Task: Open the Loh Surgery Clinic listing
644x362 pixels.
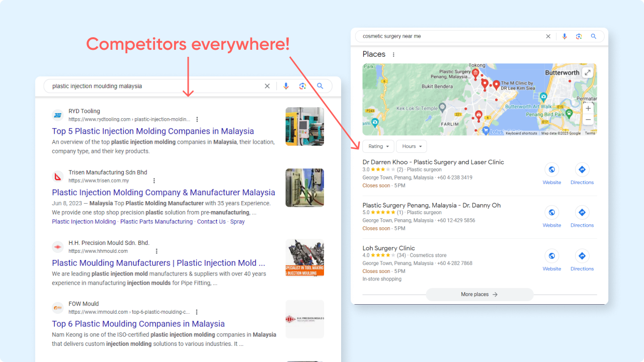Action: [389, 248]
